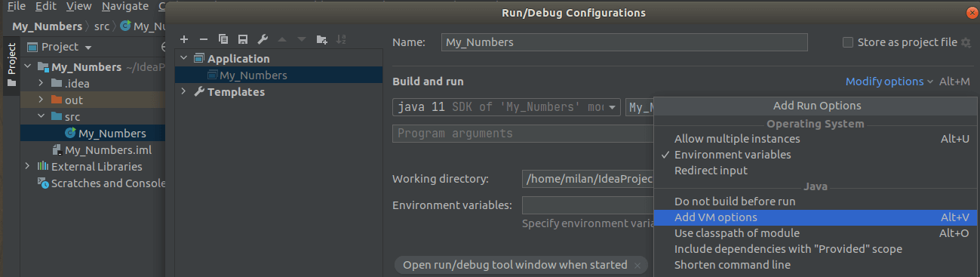980x277 pixels.
Task: Create new folder for configurations
Action: 321,39
